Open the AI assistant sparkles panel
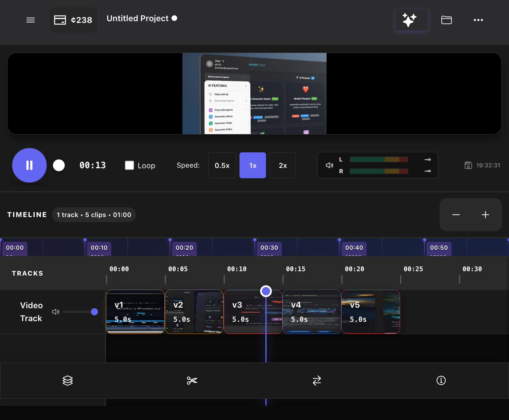 click(411, 20)
